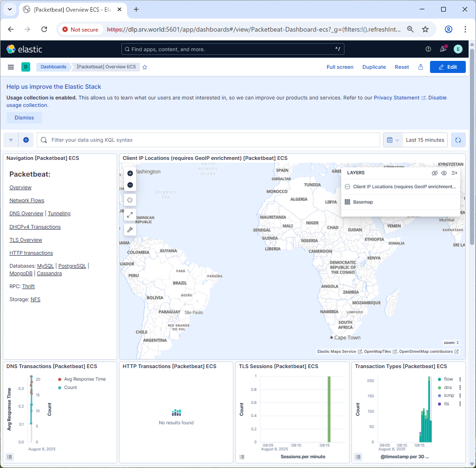Toggle legend on DNS Transactions chart
The image size is (476, 468).
click(x=10, y=457)
